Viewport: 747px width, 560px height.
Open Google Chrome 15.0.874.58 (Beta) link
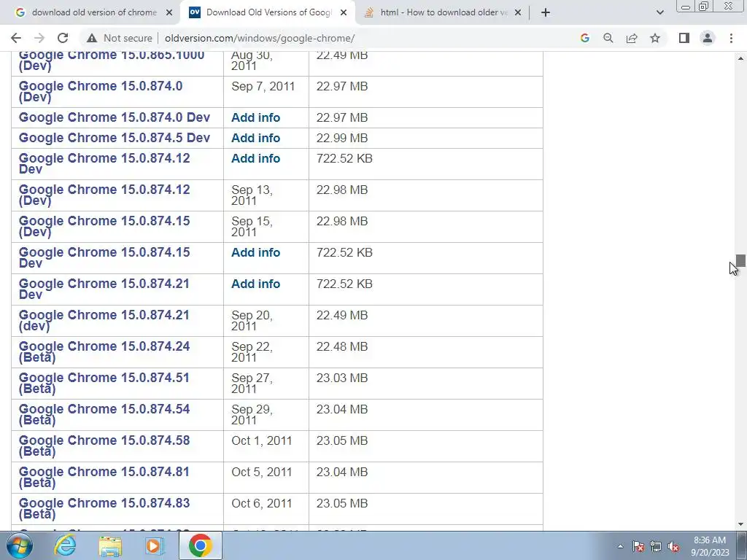(x=104, y=446)
